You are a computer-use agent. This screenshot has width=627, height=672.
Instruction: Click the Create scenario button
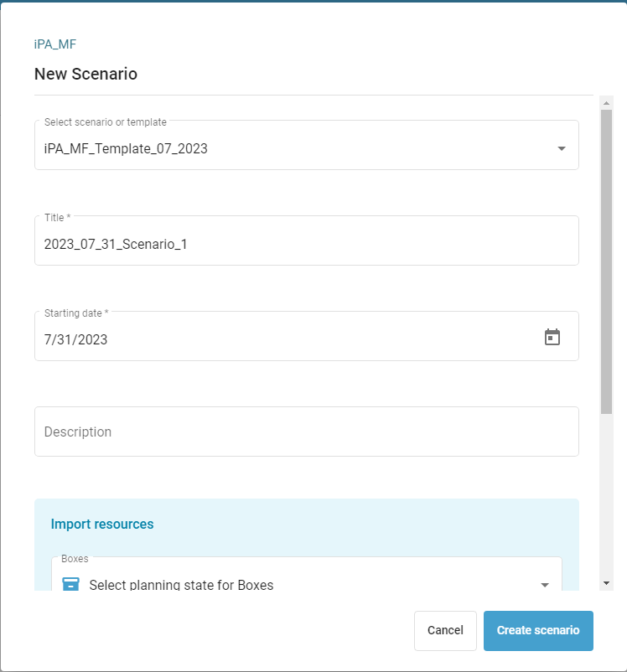(x=538, y=630)
